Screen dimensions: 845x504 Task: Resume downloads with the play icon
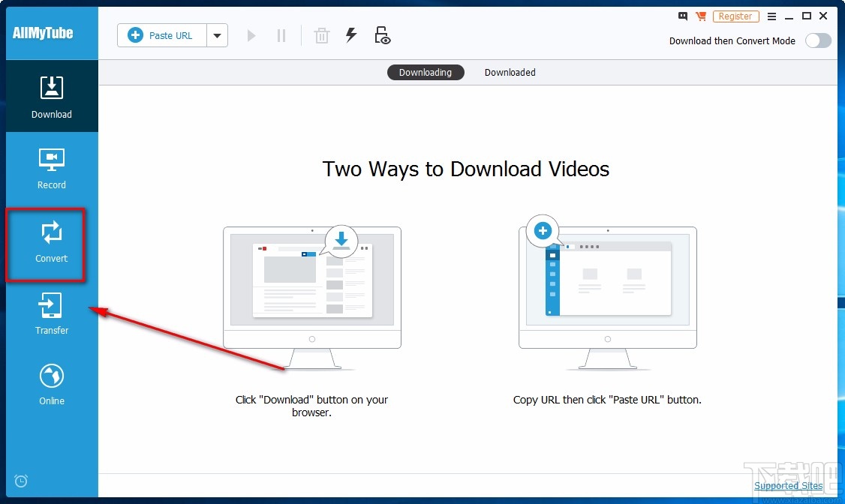point(251,35)
